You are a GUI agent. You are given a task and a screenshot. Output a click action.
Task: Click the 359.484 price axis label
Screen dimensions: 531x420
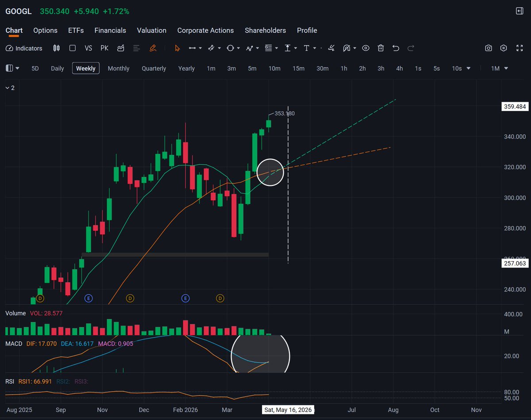(514, 107)
